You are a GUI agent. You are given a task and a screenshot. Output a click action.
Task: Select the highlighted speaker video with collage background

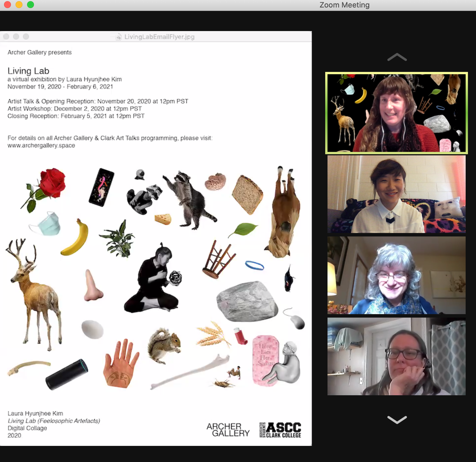point(397,113)
